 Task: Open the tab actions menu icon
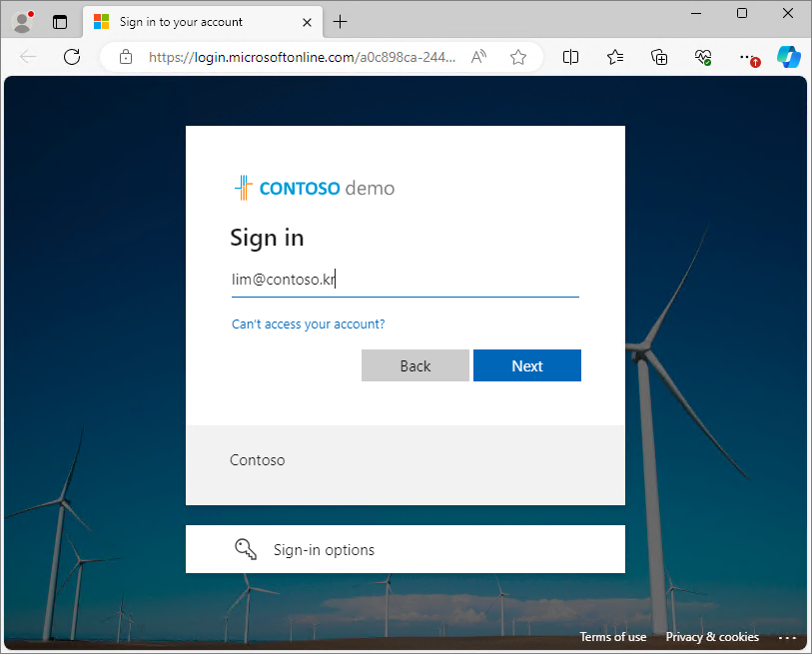click(60, 22)
